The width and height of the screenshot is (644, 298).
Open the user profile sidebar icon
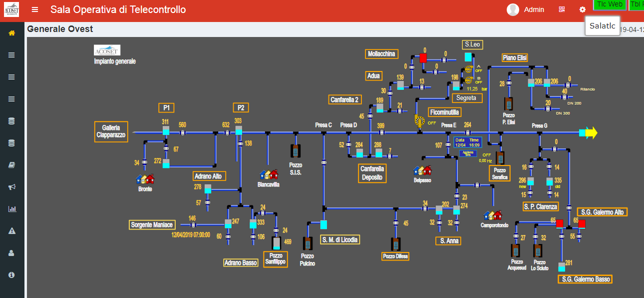pos(11,253)
